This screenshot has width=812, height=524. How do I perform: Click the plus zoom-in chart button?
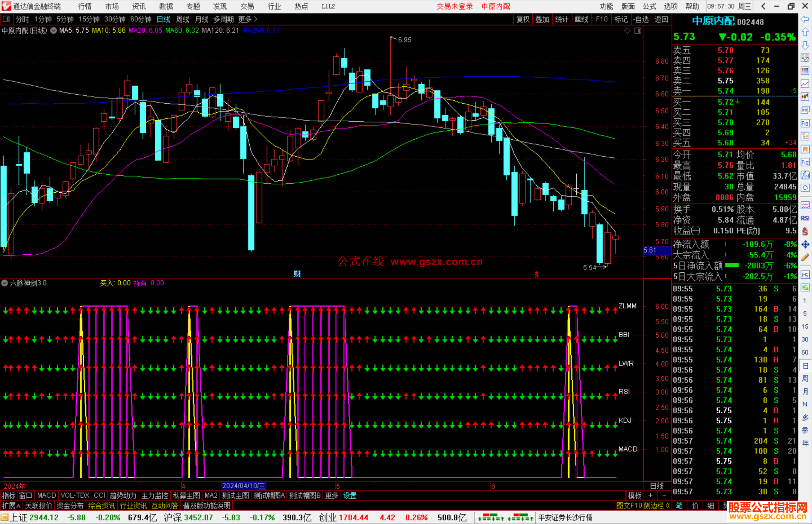651,495
